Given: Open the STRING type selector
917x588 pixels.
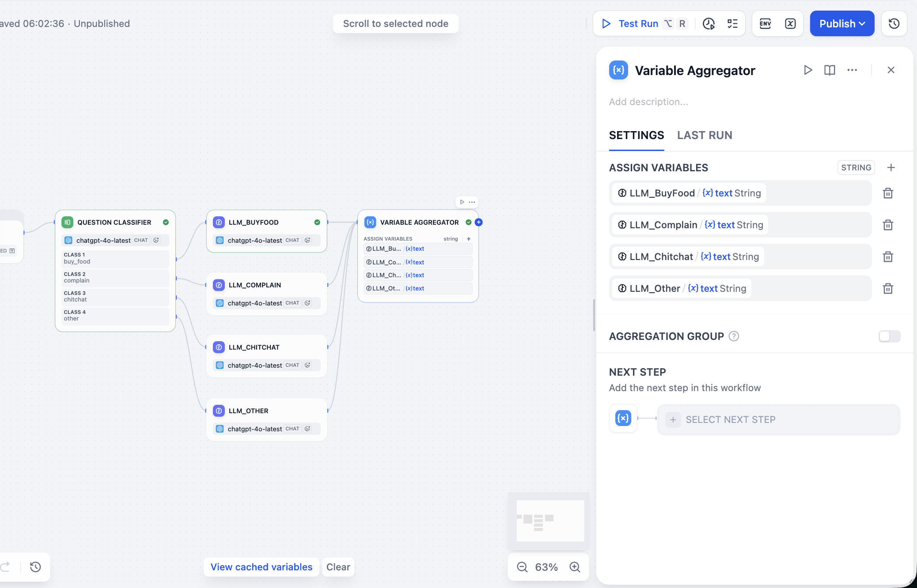Looking at the screenshot, I should [856, 168].
